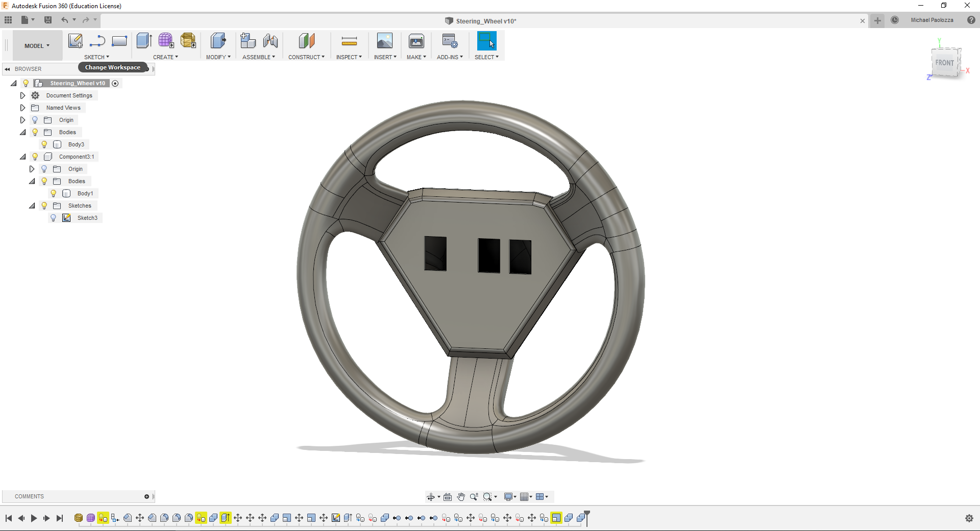Toggle visibility bulb of Steering_Wheel v10 root

[x=26, y=83]
